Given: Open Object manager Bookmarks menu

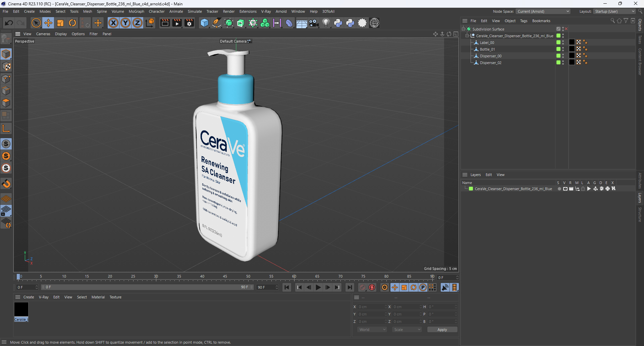Looking at the screenshot, I should [541, 21].
